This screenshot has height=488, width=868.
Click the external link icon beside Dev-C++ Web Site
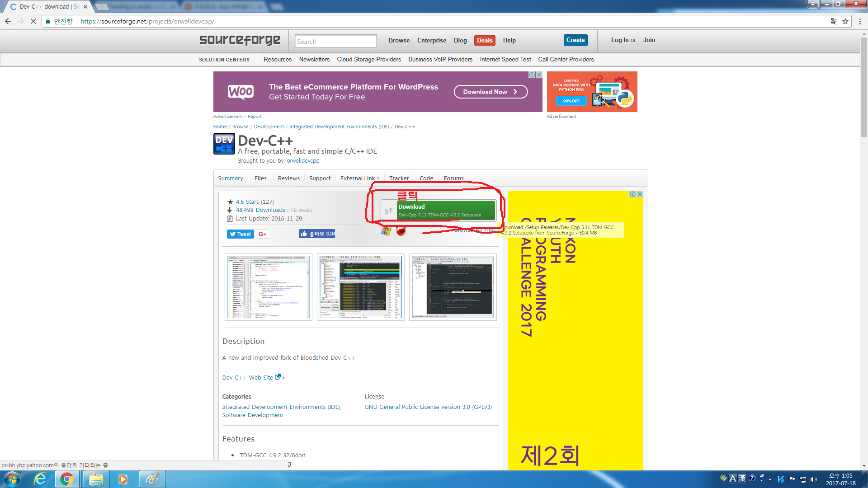pyautogui.click(x=278, y=377)
